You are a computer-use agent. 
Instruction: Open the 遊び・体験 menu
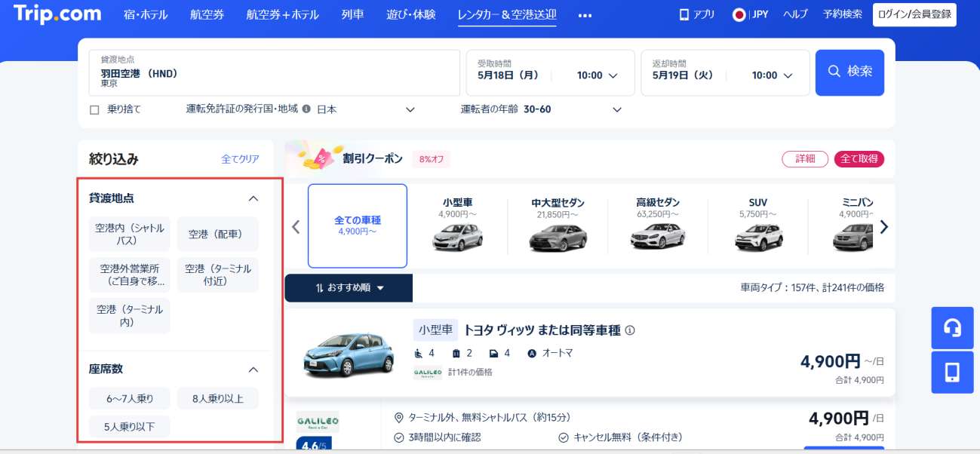[x=411, y=14]
